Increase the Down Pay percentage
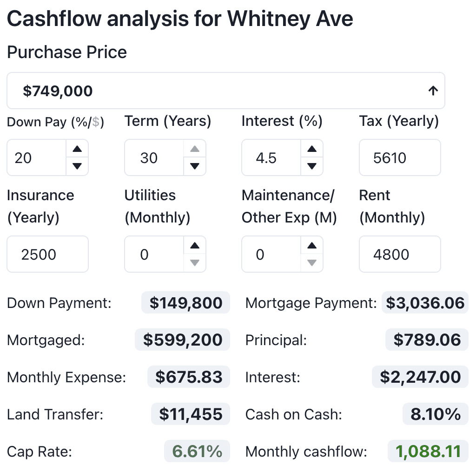Viewport: 476px width, 471px height. [x=77, y=149]
